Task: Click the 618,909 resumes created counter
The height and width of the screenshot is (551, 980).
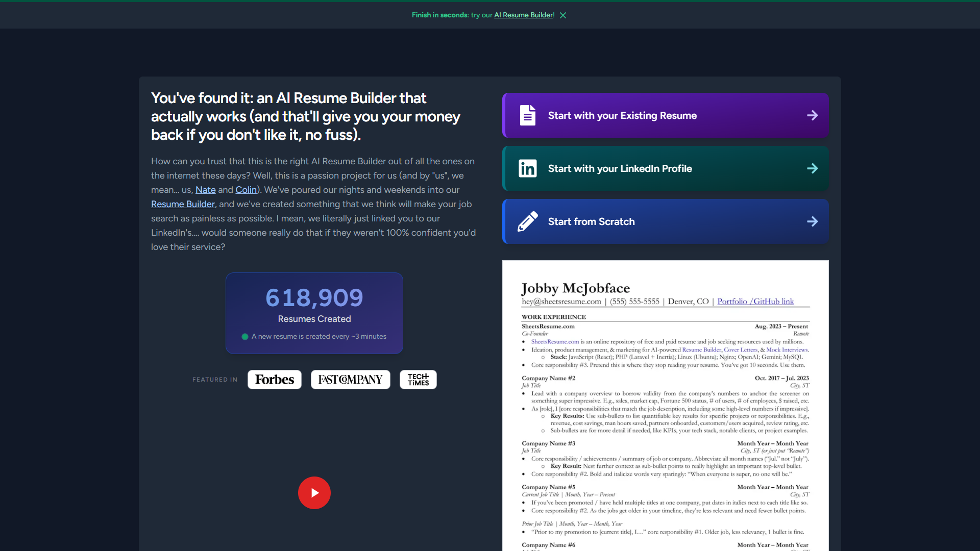Action: tap(314, 297)
